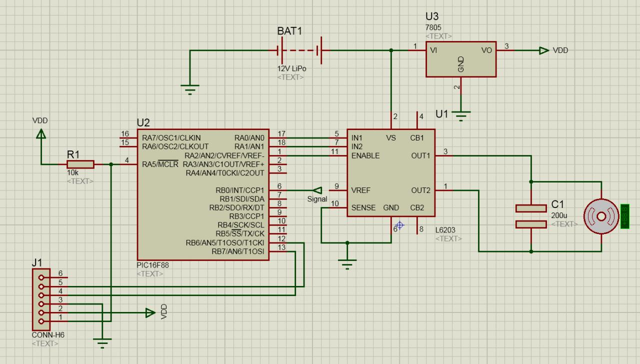Select the VDD power terminal above R1
Viewport: 640px width, 364px height.
(x=41, y=132)
